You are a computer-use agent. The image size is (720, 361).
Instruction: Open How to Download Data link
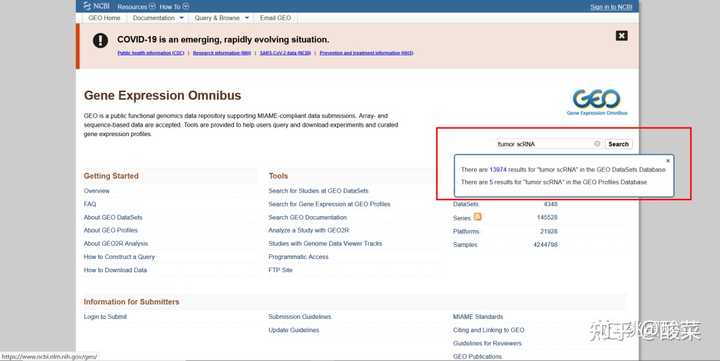[x=115, y=270]
